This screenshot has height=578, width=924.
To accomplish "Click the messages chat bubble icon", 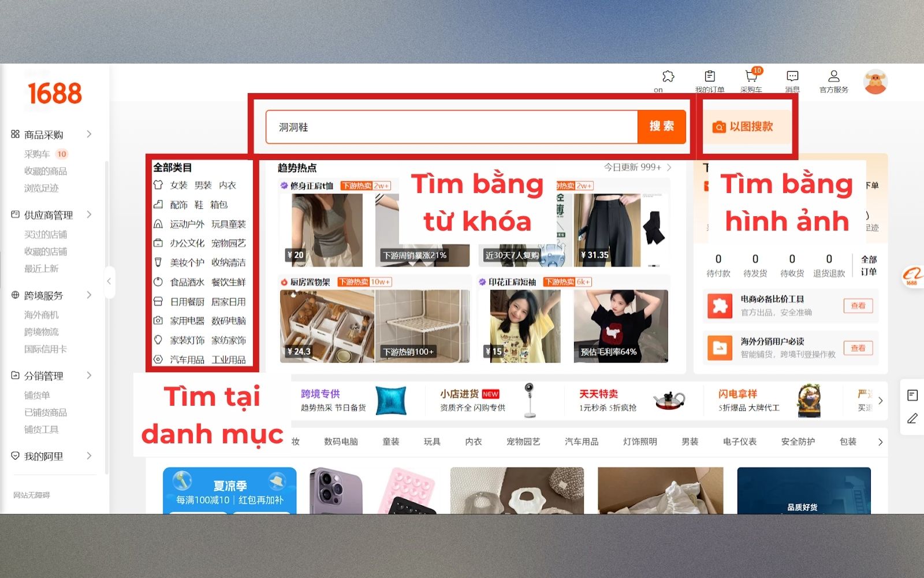I will (792, 77).
